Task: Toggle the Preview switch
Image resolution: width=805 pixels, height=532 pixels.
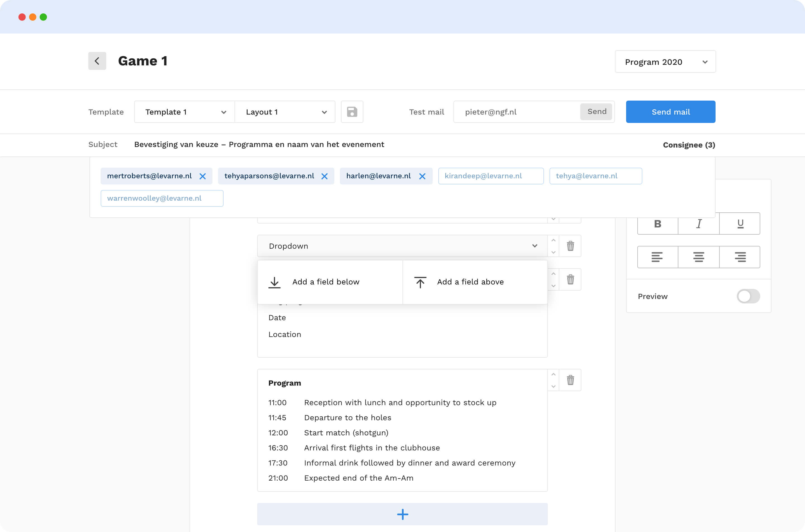Action: pos(748,296)
